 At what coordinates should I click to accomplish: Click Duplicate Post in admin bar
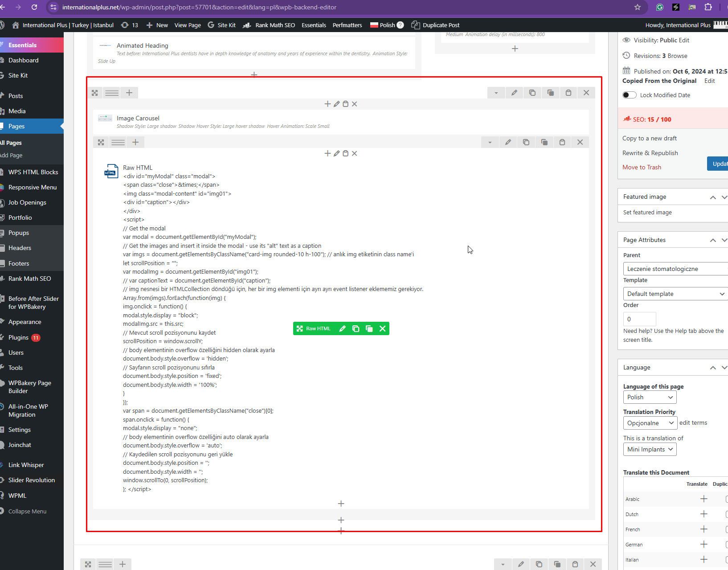point(435,25)
